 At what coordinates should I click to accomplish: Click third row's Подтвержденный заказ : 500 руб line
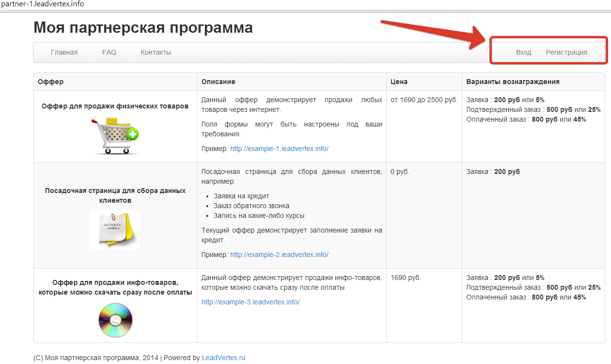point(533,287)
